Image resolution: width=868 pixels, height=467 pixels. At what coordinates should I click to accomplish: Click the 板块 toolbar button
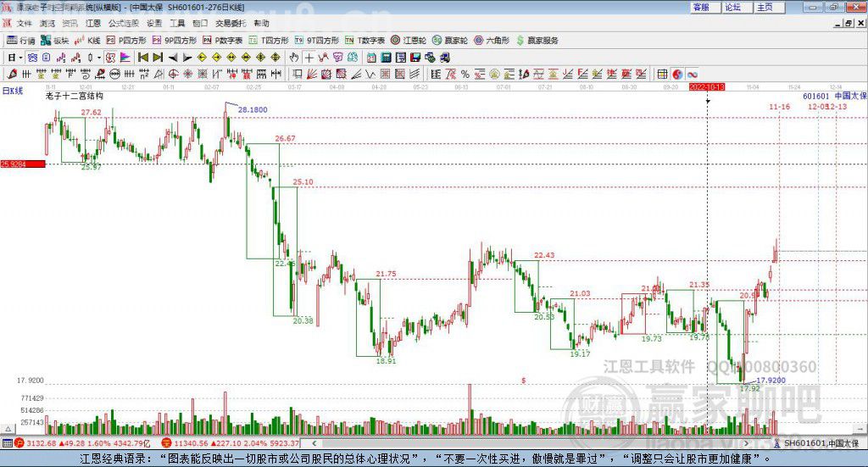tap(55, 41)
